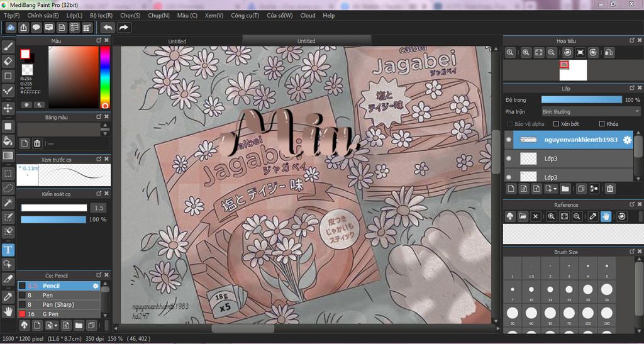This screenshot has height=344, width=644.
Task: Undock the Màu color panel
Action: (x=99, y=40)
